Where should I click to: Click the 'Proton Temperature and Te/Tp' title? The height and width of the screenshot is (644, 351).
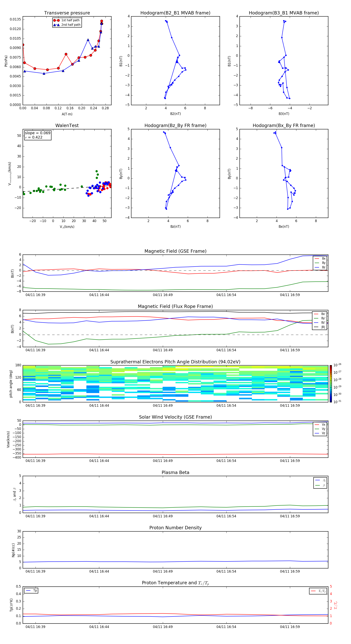coord(175,583)
